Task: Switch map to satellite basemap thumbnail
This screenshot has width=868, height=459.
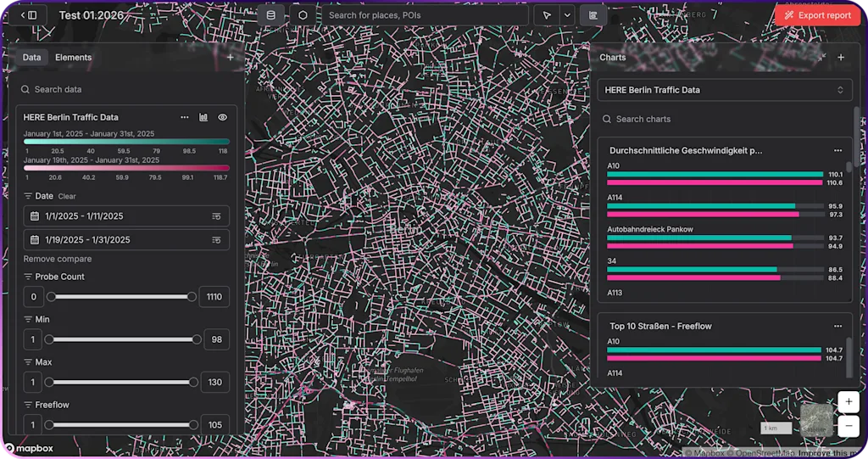Action: (x=817, y=422)
